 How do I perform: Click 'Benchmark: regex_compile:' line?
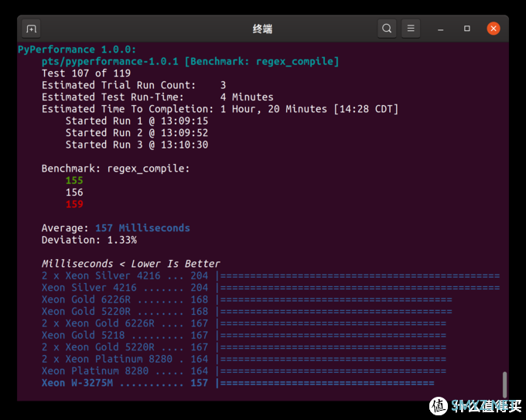pyautogui.click(x=116, y=169)
